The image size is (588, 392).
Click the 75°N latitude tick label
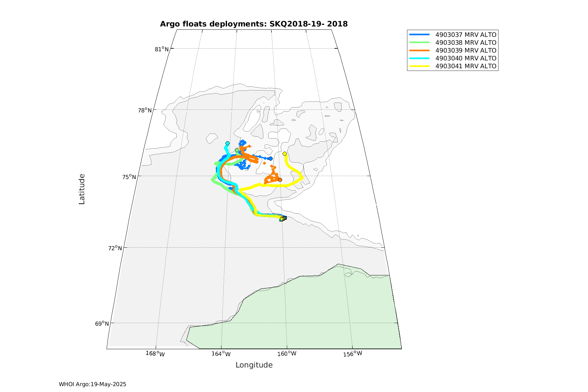[129, 177]
